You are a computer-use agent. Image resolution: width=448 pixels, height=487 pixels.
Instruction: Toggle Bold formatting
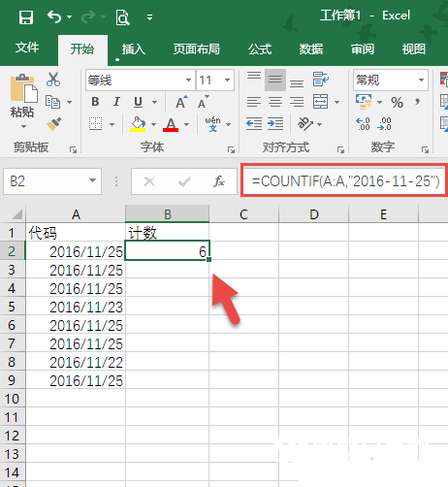[x=95, y=102]
